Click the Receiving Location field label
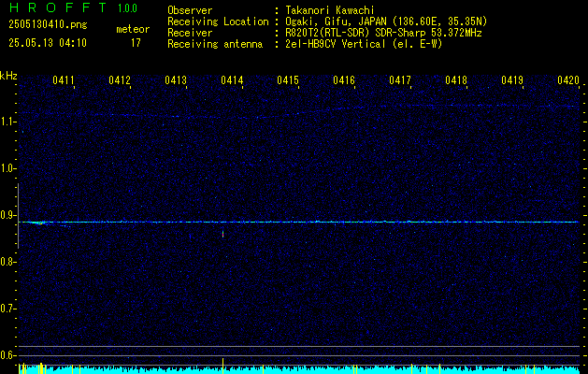Screen dimensions: 588x374 point(218,22)
